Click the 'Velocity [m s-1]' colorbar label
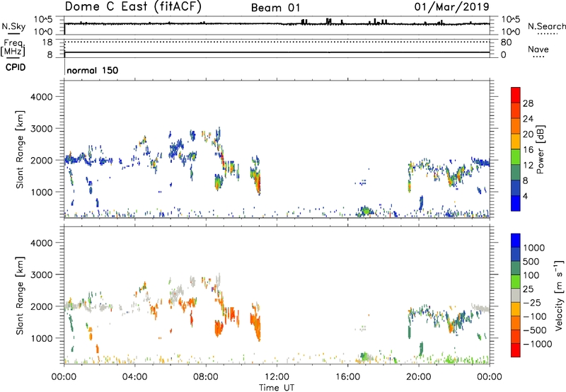 pyautogui.click(x=559, y=295)
